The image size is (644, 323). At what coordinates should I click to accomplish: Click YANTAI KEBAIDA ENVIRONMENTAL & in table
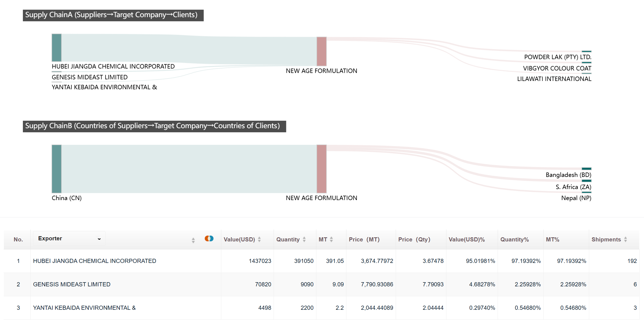pyautogui.click(x=84, y=308)
